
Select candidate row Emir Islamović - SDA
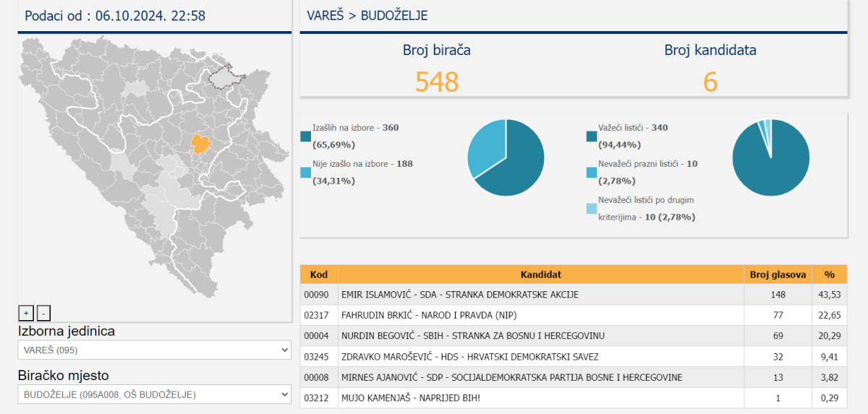(x=574, y=295)
